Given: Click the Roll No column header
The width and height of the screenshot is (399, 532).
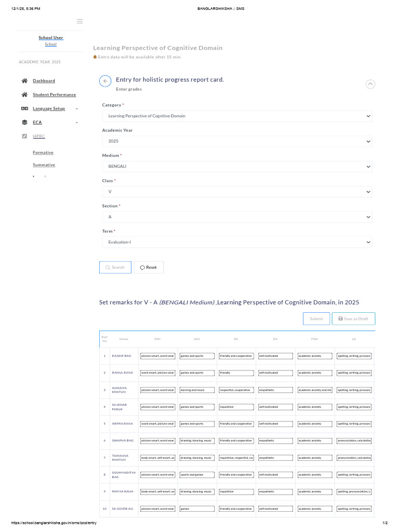Looking at the screenshot, I should pyautogui.click(x=104, y=339).
